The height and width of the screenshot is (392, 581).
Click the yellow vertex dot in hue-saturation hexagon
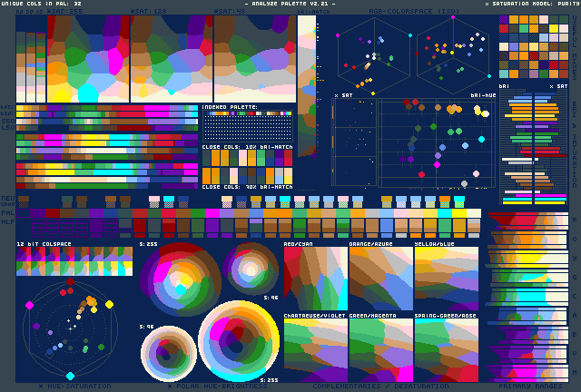[110, 305]
